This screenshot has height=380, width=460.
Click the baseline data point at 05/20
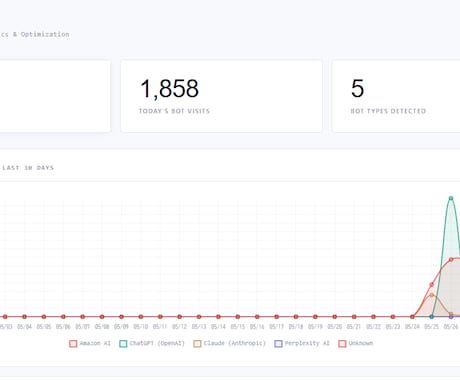[x=335, y=317]
